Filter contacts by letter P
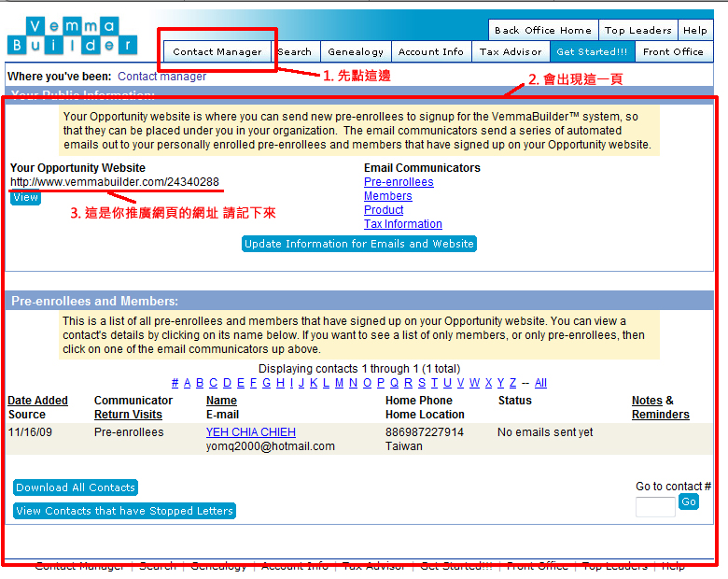728x579 pixels. [x=381, y=383]
